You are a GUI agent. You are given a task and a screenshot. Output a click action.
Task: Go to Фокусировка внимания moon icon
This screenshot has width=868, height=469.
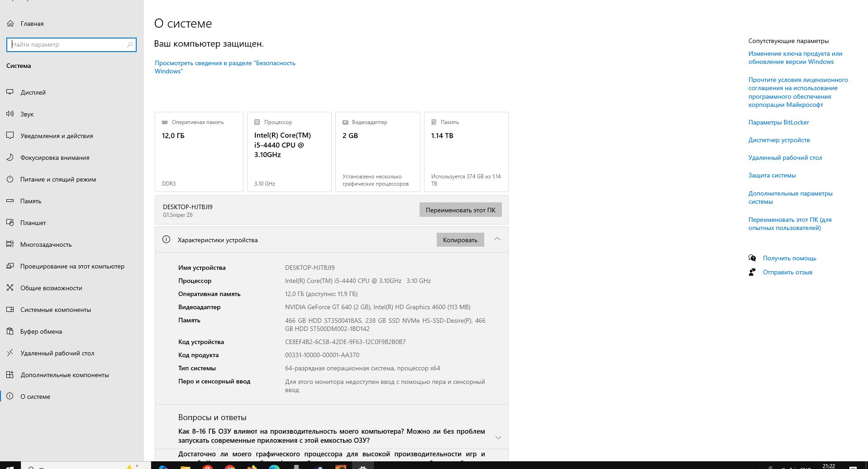10,158
